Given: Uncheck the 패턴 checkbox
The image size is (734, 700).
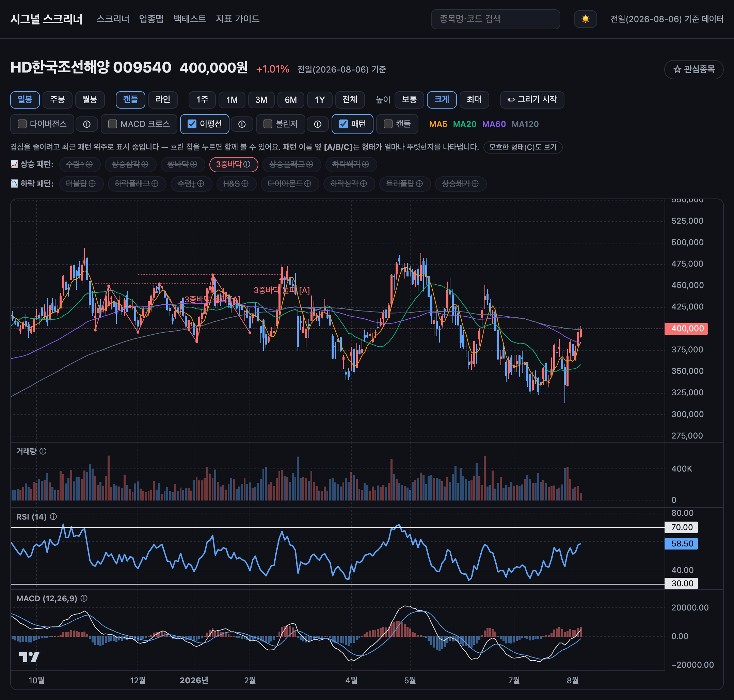Looking at the screenshot, I should (x=343, y=124).
